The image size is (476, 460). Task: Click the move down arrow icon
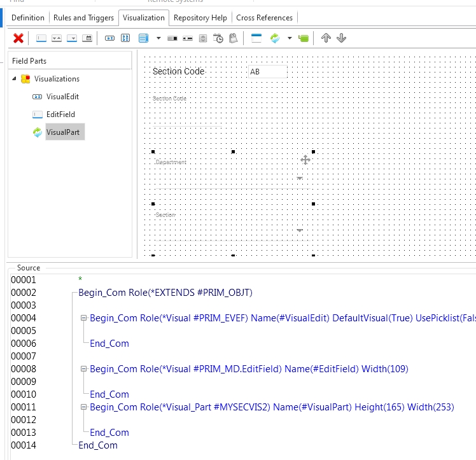(341, 38)
